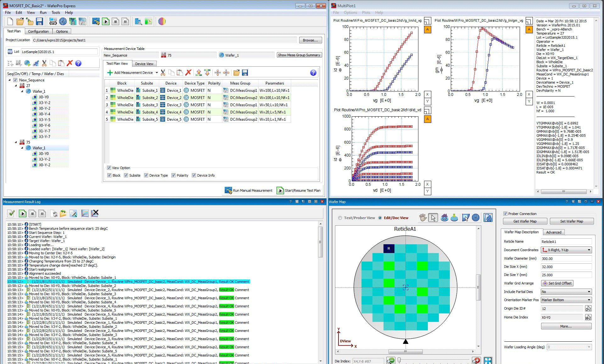Stop the running measurement via toolbar icon
604x364 pixels.
pyautogui.click(x=115, y=21)
